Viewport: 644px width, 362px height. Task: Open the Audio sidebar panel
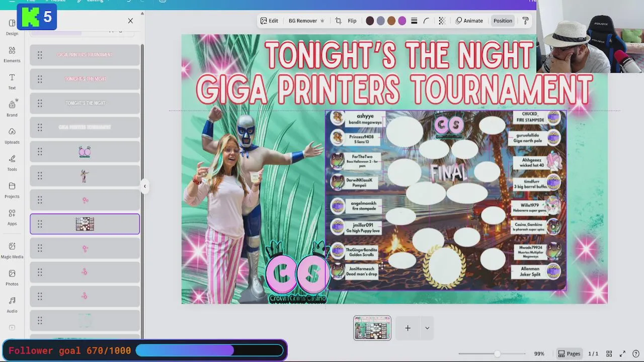coord(12,304)
